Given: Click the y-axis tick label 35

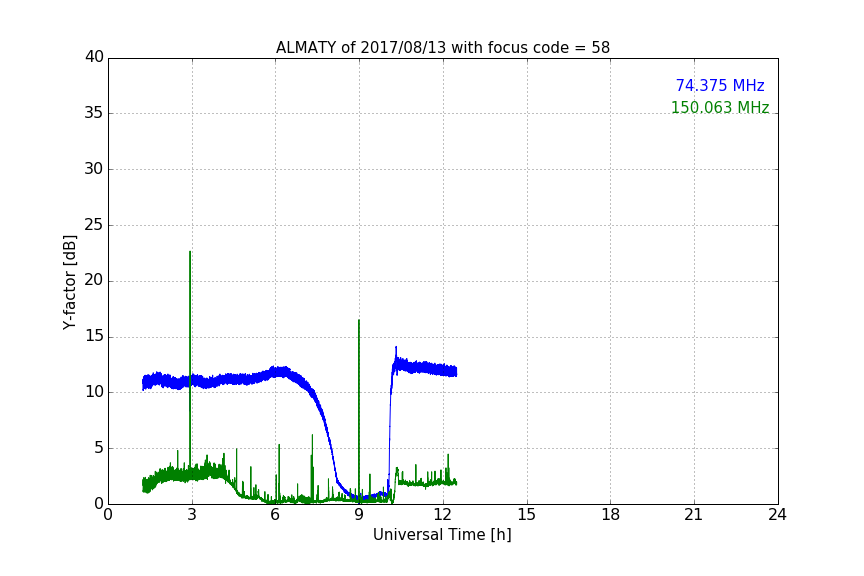Looking at the screenshot, I should coord(94,113).
